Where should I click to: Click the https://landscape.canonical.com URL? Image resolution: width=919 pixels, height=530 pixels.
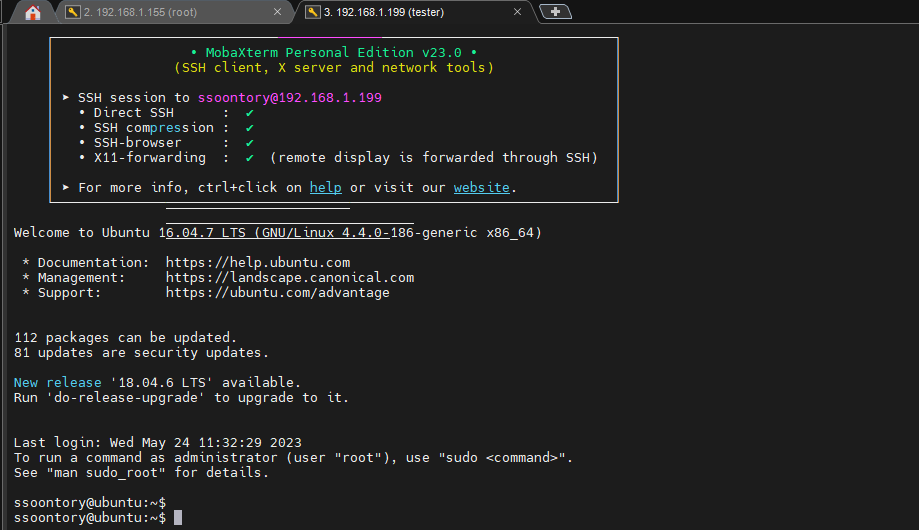[290, 277]
